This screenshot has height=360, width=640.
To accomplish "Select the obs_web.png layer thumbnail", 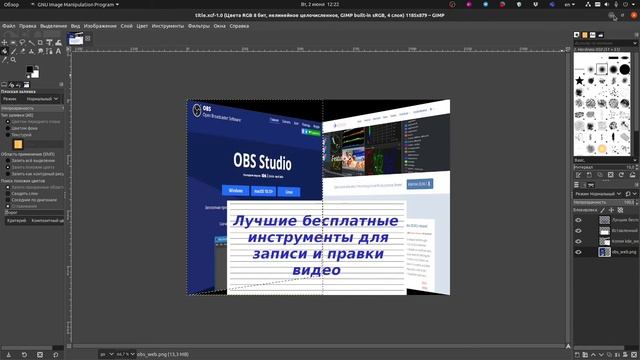I will (x=604, y=252).
